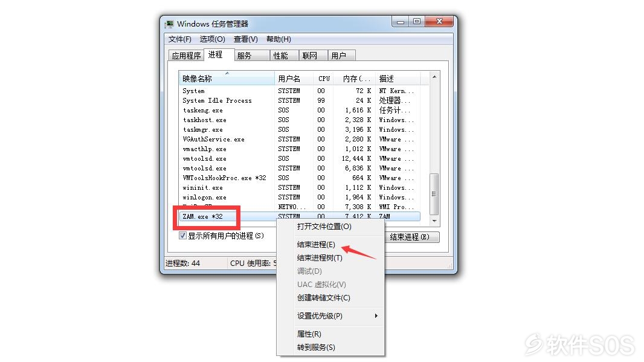The height and width of the screenshot is (362, 644).
Task: Select the taskhost.exe process
Action: point(300,120)
